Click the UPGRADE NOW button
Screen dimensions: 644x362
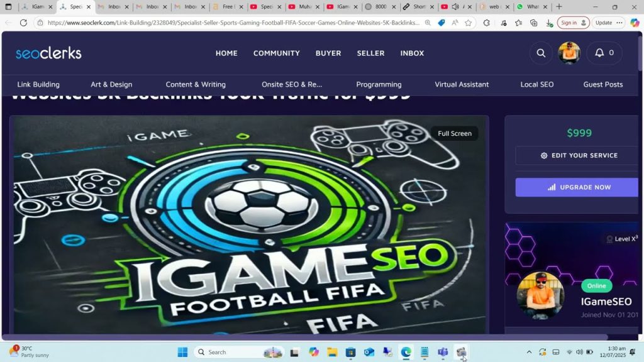pyautogui.click(x=579, y=187)
